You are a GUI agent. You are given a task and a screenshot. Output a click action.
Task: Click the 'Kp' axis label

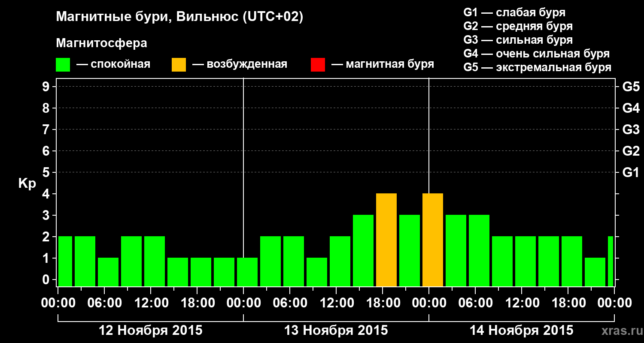point(27,184)
